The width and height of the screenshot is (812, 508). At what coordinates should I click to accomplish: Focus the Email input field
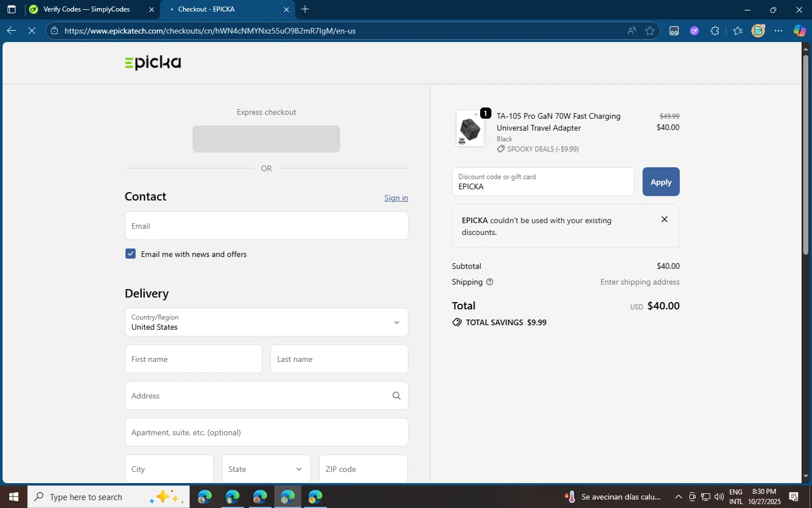point(266,226)
